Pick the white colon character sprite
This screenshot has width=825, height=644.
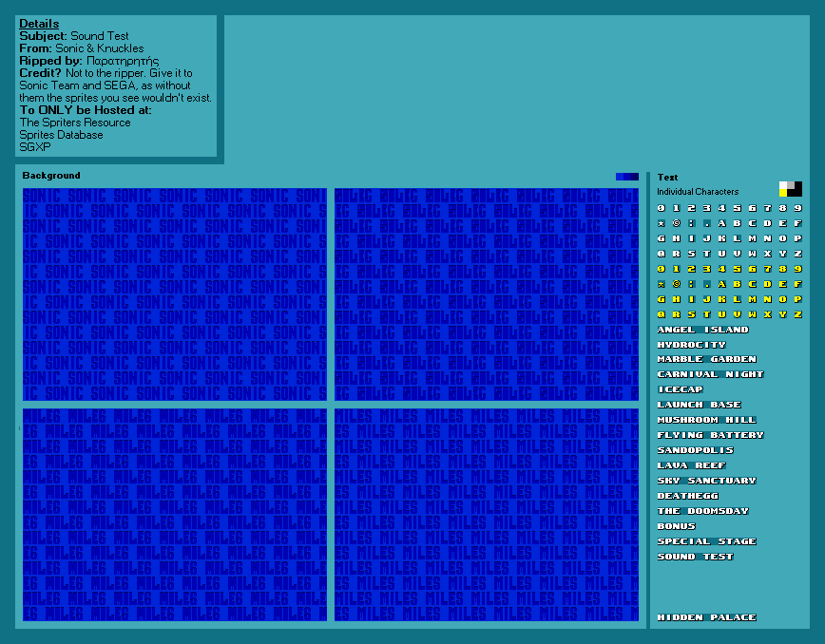[692, 223]
